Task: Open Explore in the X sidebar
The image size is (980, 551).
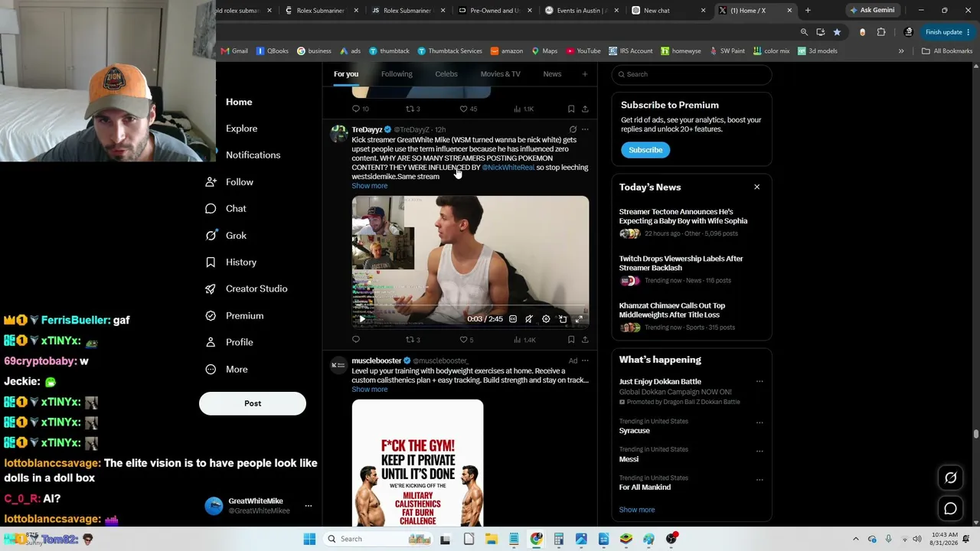Action: [241, 129]
